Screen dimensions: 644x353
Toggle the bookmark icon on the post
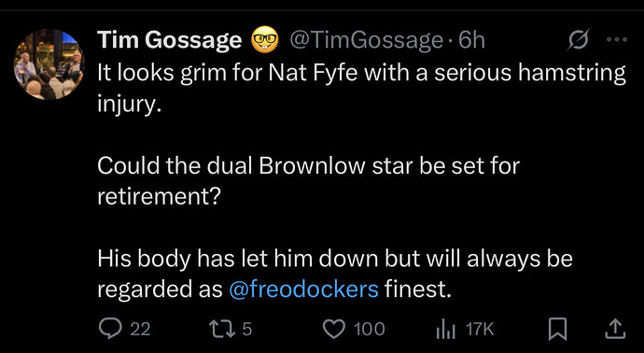[557, 329]
